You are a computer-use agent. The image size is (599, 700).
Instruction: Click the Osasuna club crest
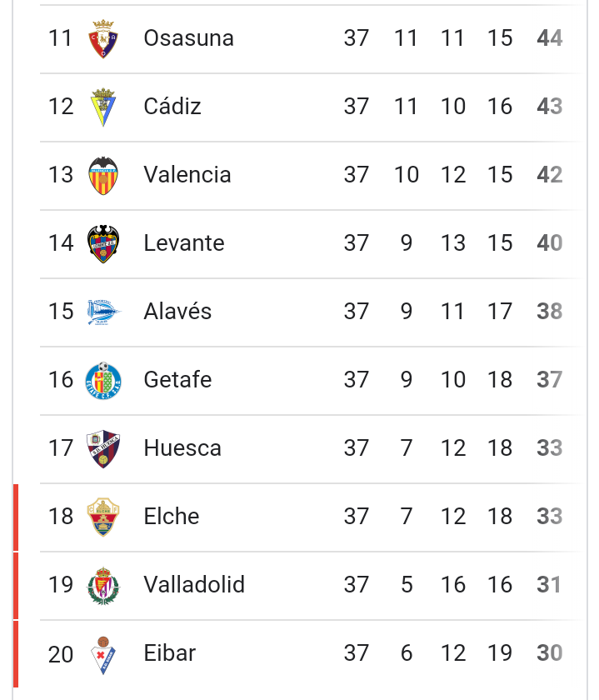[x=103, y=39]
